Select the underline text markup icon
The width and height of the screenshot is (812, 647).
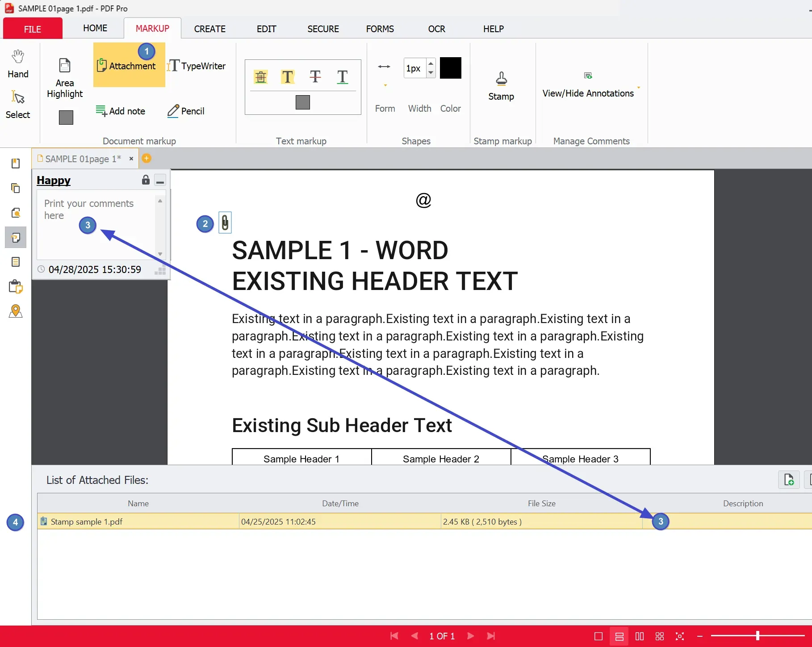coord(343,77)
